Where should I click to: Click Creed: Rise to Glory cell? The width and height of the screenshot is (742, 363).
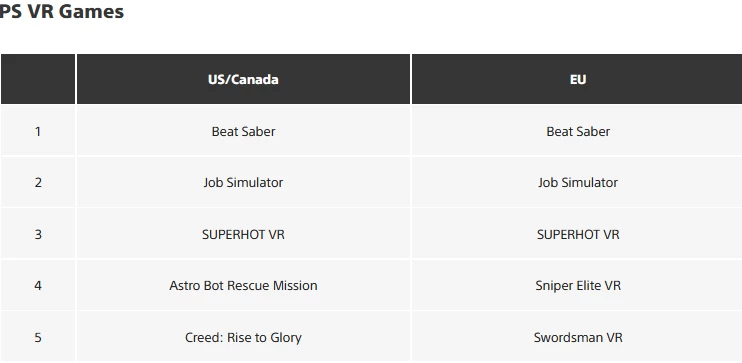243,337
